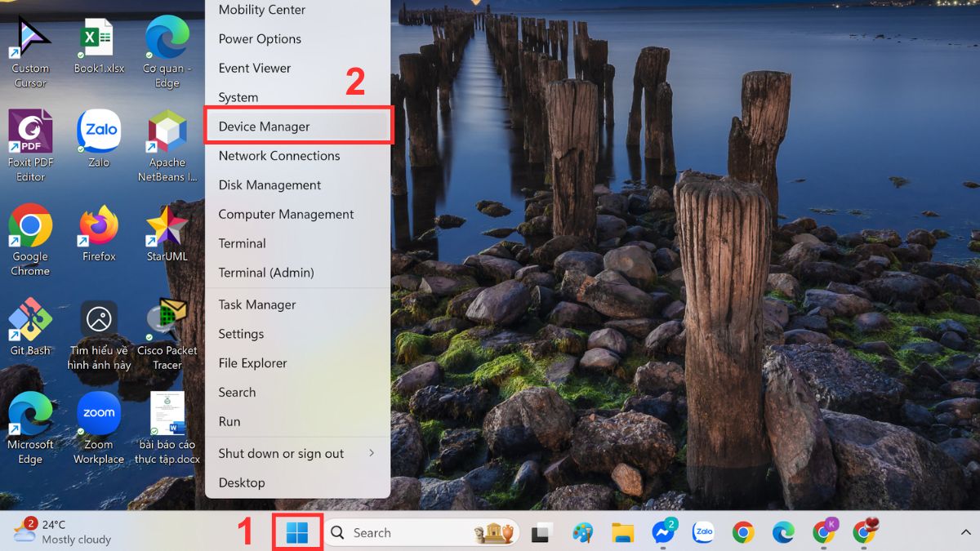
Task: Select the Cơ quan - Edge desktop shortcut
Action: point(167,52)
